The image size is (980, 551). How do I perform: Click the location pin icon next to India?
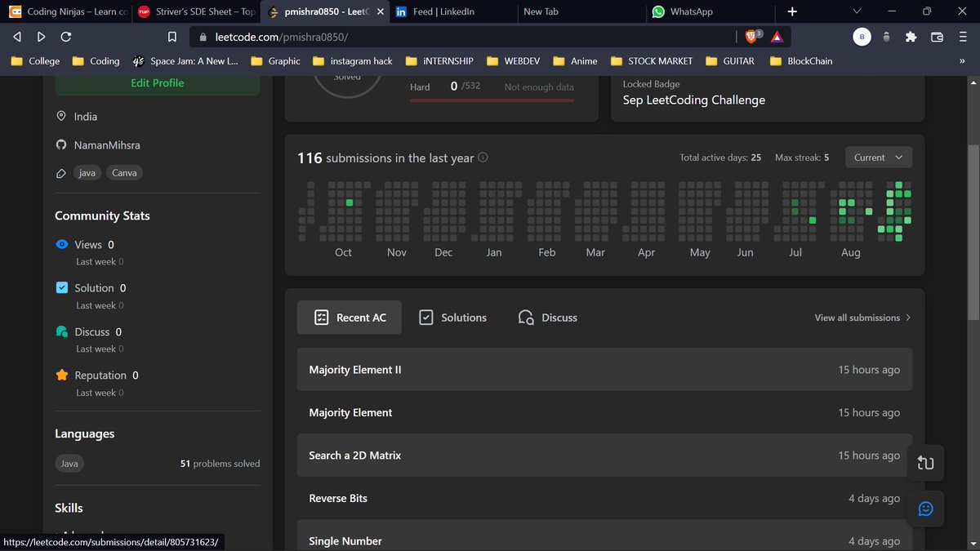[62, 117]
